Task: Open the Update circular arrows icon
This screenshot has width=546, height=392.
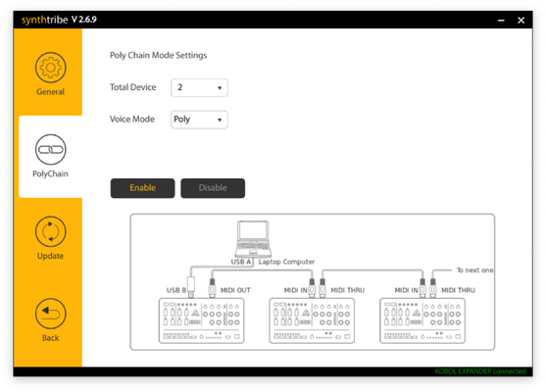Action: (x=51, y=231)
